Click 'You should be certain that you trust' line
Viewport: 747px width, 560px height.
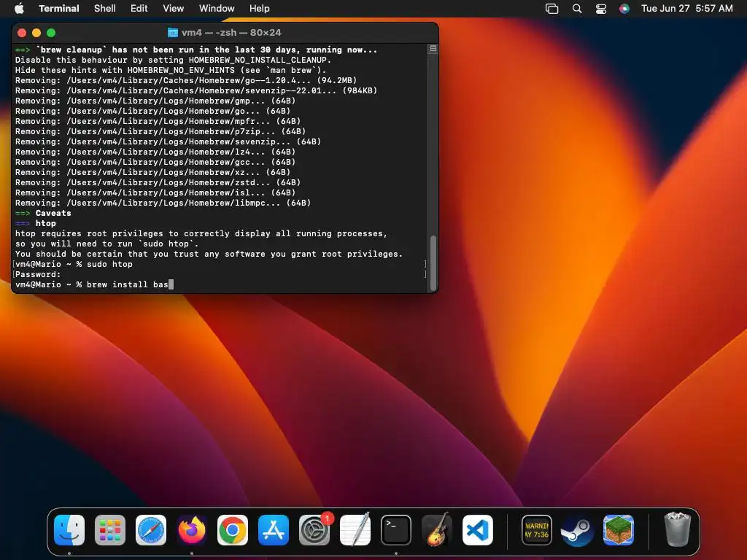[x=209, y=254]
